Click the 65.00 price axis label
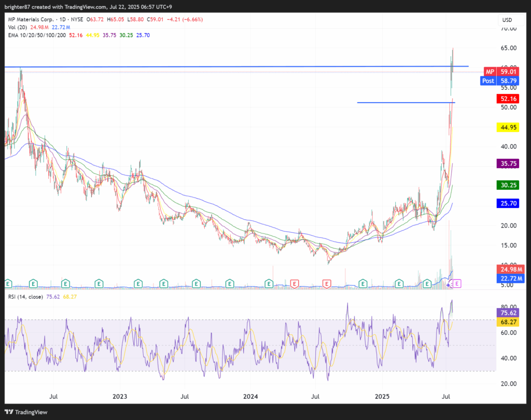Image resolution: width=531 pixels, height=420 pixels. click(x=509, y=48)
